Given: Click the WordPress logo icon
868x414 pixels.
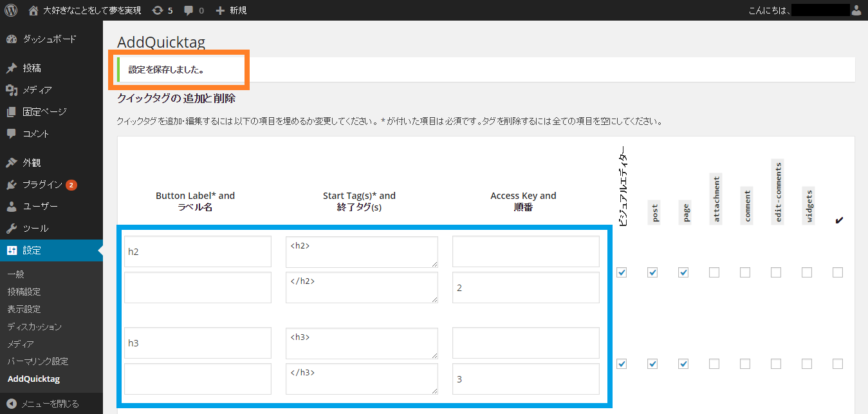Looking at the screenshot, I should pyautogui.click(x=11, y=10).
